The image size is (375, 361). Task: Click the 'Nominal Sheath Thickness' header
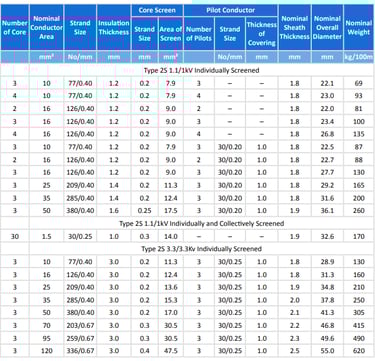coord(294,28)
